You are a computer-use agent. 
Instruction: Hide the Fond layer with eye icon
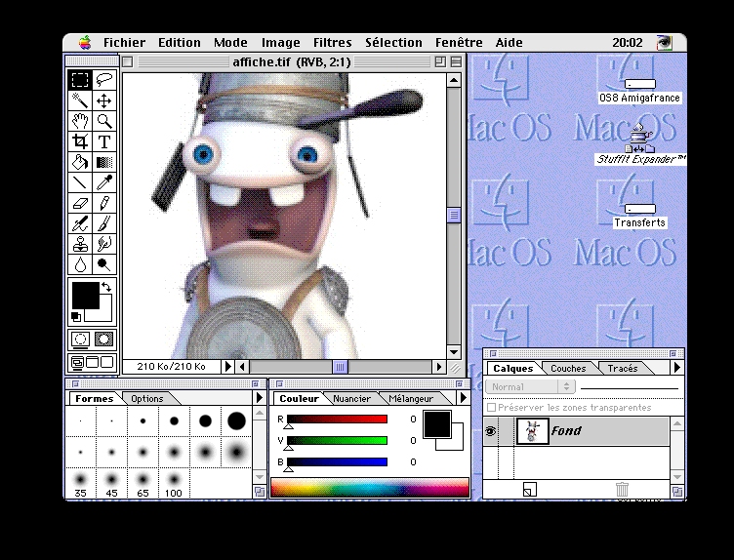pos(491,431)
